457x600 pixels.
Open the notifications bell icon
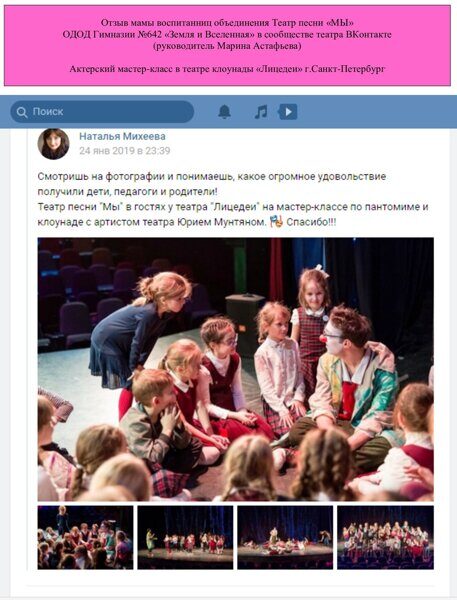tap(224, 112)
